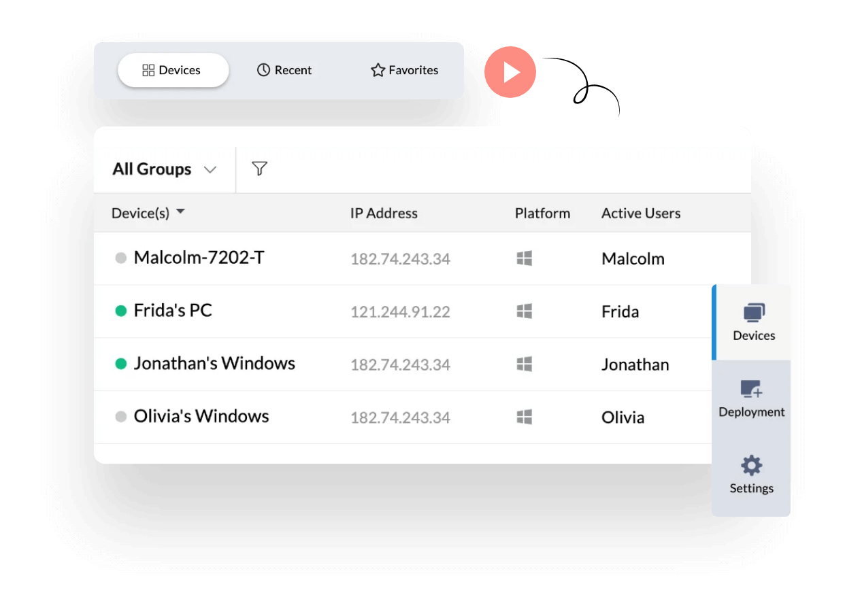Select Olivia's Windows device
The width and height of the screenshot is (845, 616).
(201, 417)
